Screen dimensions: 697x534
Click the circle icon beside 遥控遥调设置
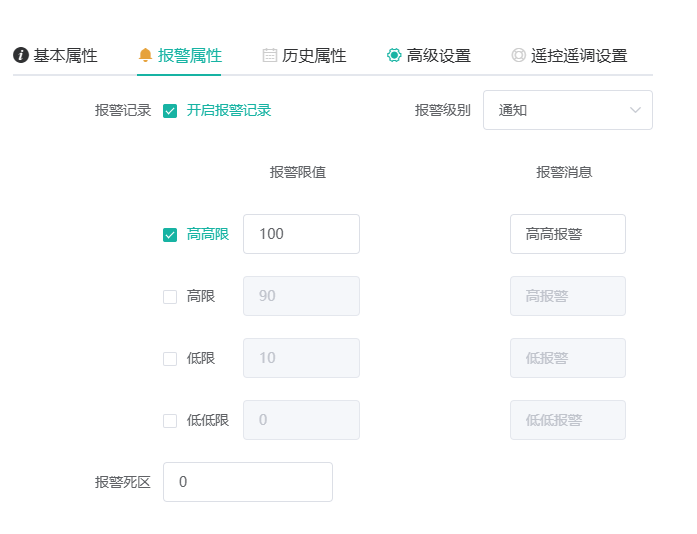518,55
